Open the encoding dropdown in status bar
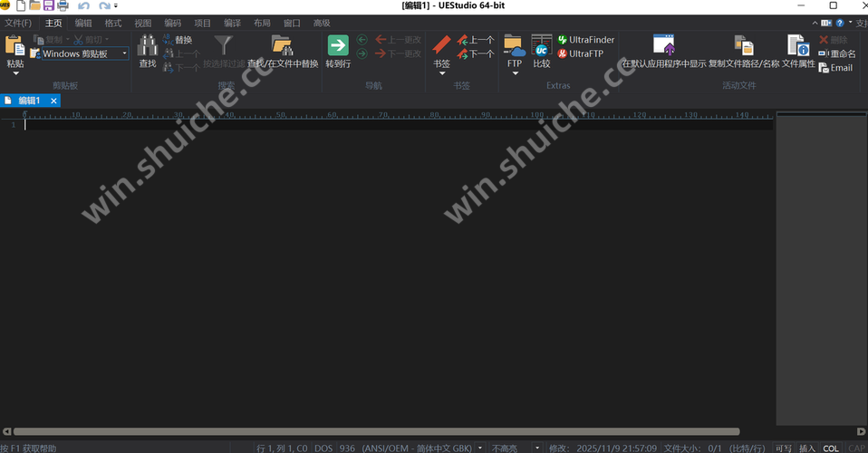Viewport: 868px width, 453px height. coord(480,448)
